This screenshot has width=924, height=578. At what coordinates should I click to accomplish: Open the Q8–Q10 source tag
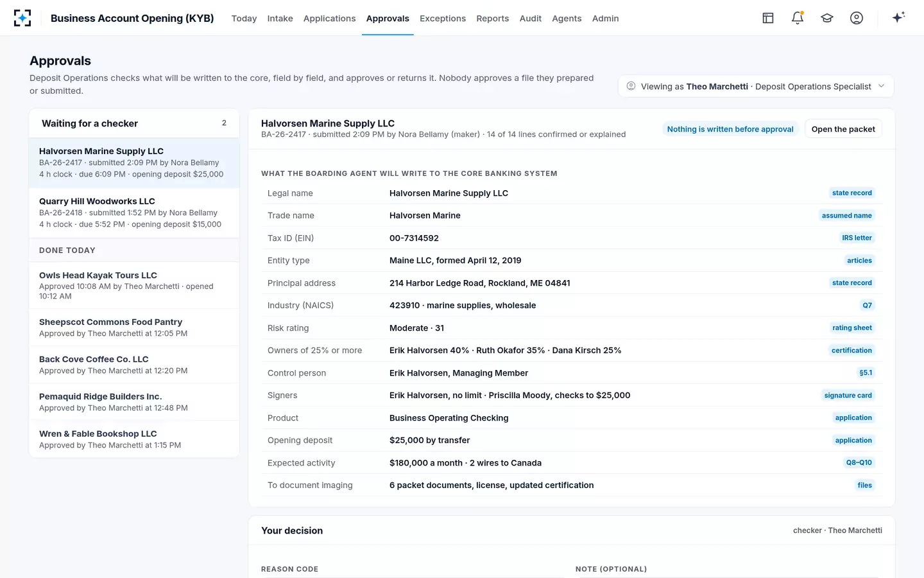click(x=859, y=462)
